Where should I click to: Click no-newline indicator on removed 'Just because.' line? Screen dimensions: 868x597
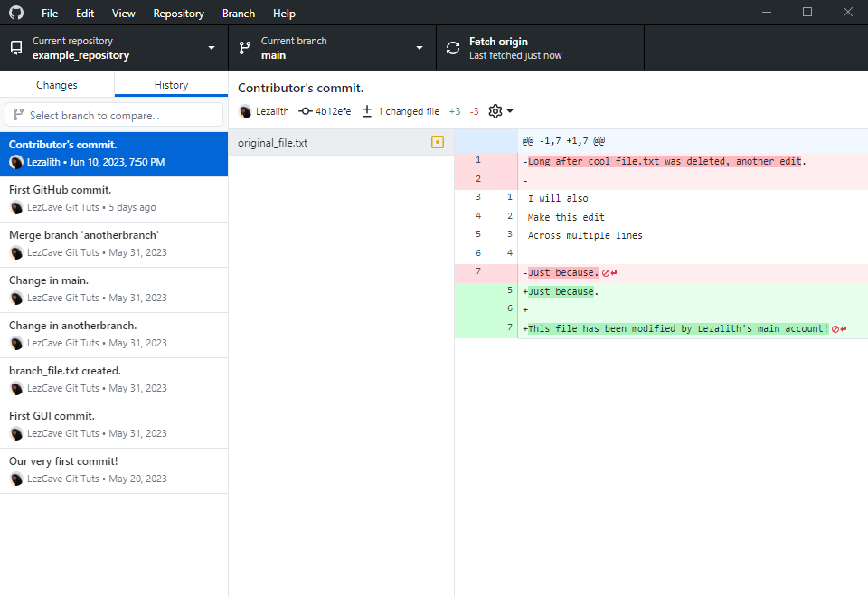point(609,273)
